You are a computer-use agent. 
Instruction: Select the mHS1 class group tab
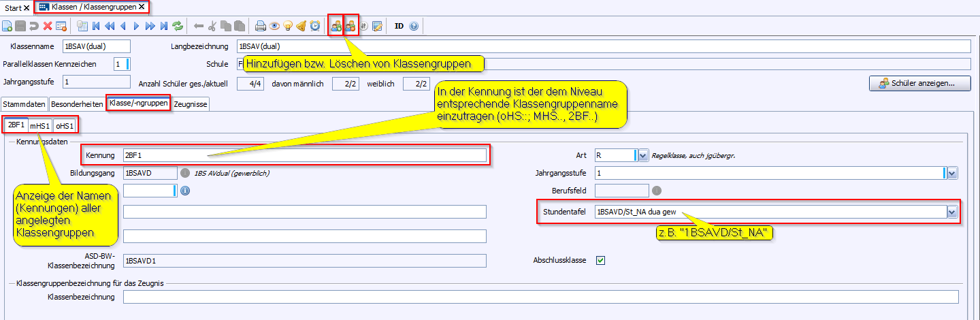pyautogui.click(x=39, y=125)
